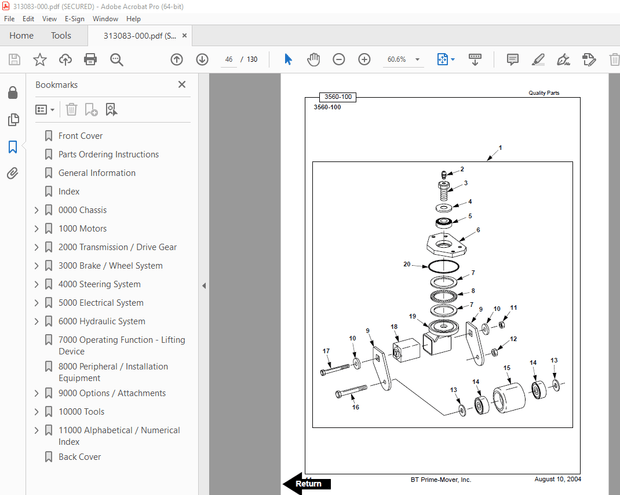Toggle the Bookmarks panel icon in sidebar
Screen dimensions: 620x495
click(13, 147)
